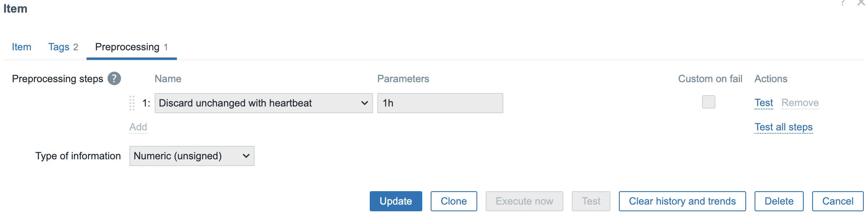Screen dimensions: 868x218
Task: Remove the preprocessing step
Action: 800,103
